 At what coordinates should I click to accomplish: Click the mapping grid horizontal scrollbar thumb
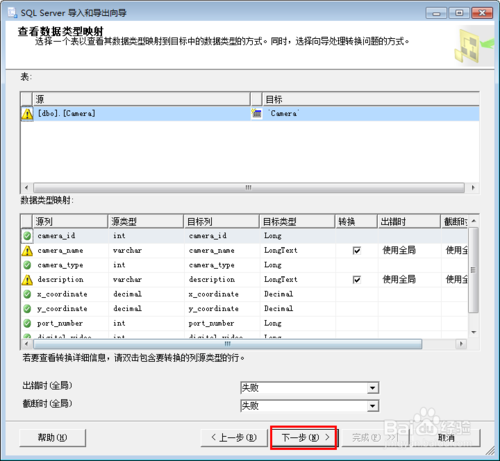point(228,343)
